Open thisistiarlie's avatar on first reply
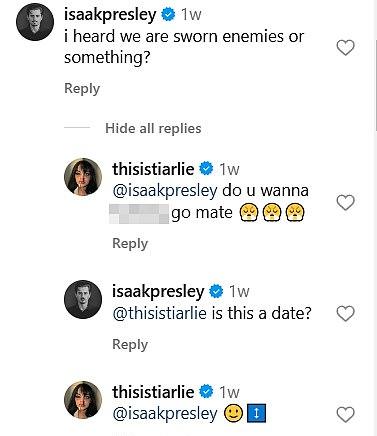This screenshot has width=377, height=436. coord(83,177)
